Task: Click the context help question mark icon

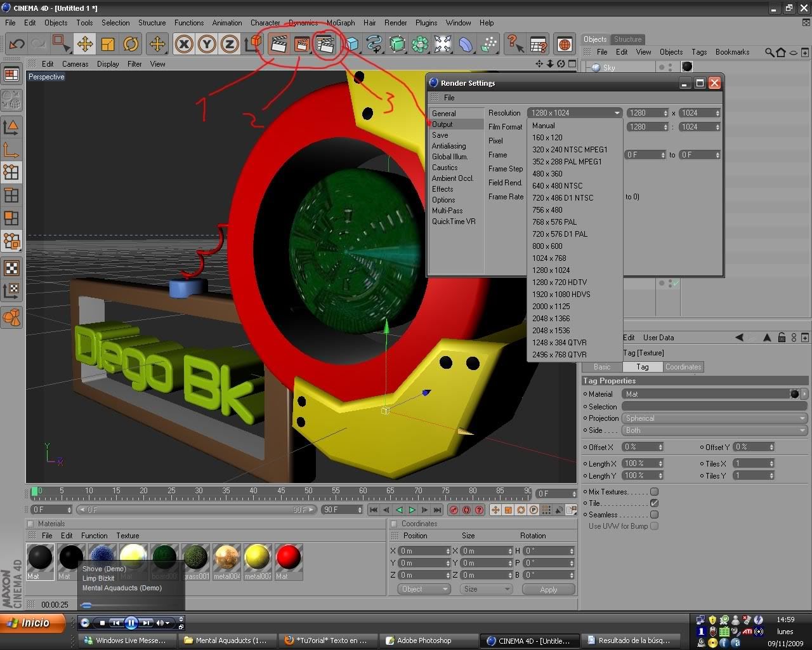Action: pos(515,44)
